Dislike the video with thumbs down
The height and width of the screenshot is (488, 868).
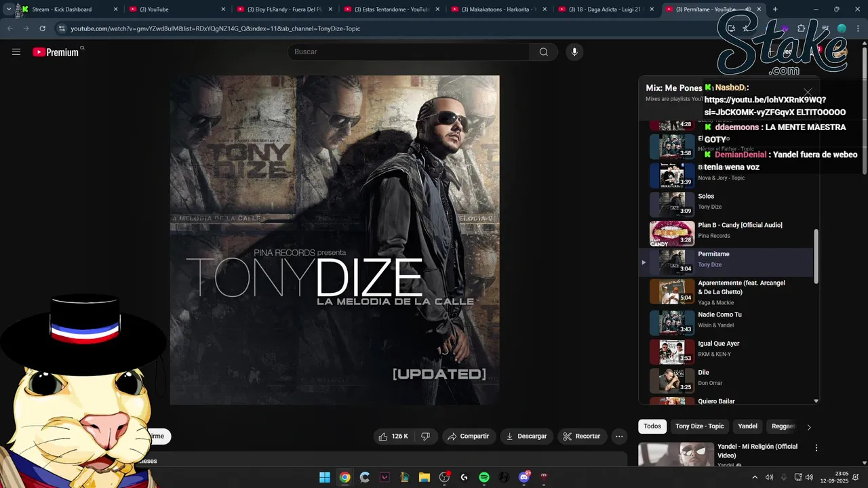425,436
